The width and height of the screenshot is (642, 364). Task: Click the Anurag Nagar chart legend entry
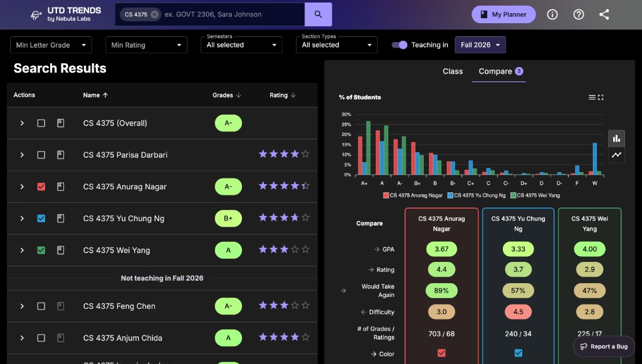[413, 195]
